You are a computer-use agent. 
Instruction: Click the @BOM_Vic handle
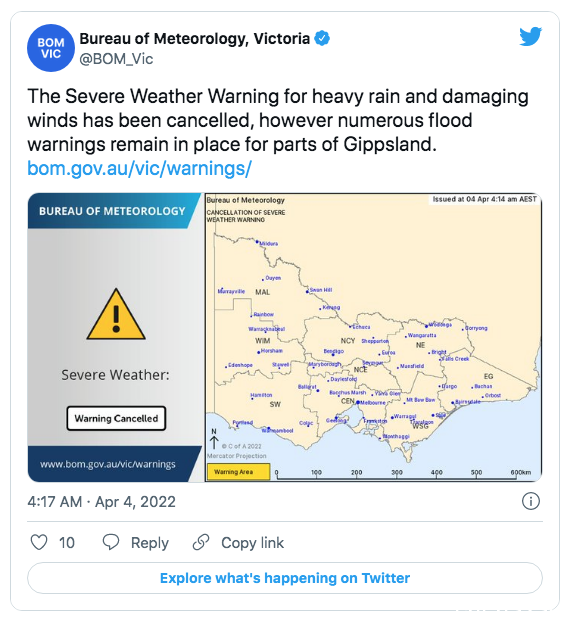(x=116, y=59)
